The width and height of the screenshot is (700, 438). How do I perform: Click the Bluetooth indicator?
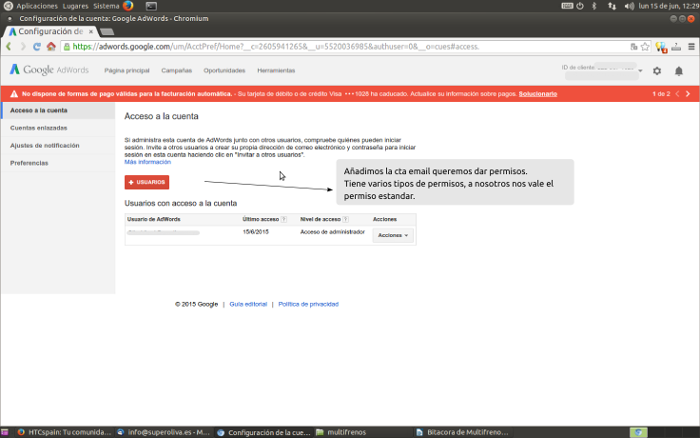click(594, 6)
